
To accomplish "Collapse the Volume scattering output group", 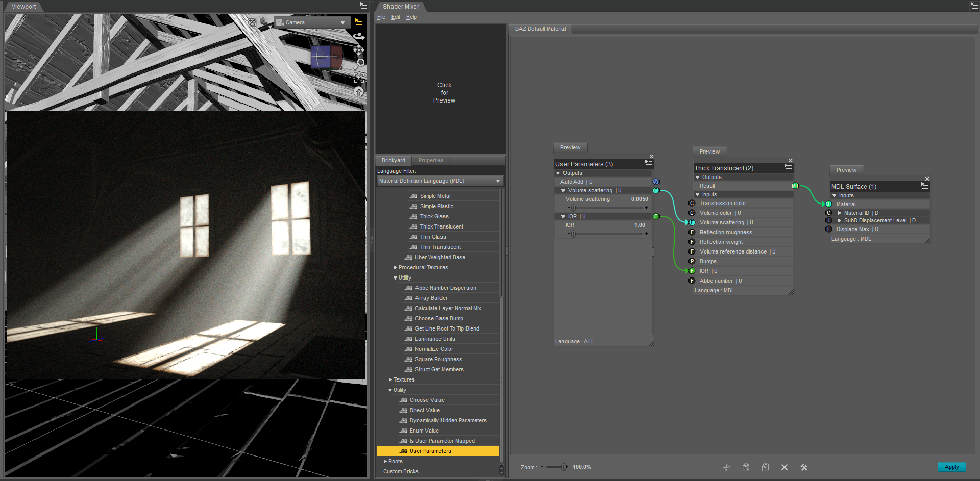I will 563,191.
